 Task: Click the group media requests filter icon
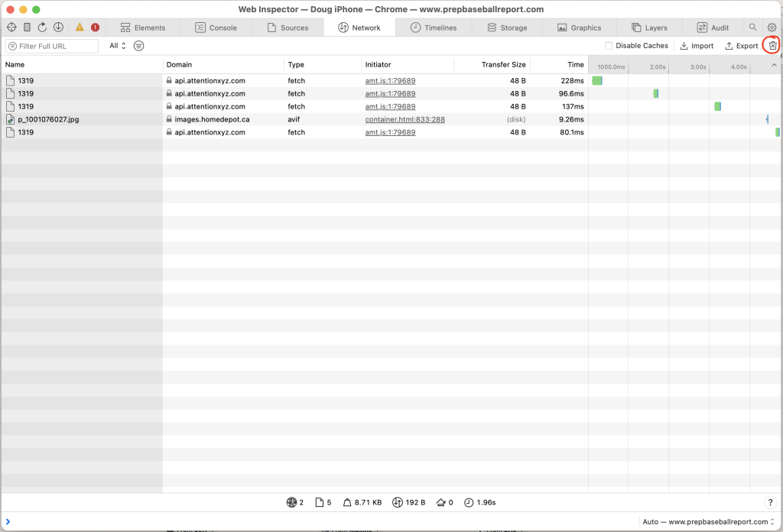(139, 46)
